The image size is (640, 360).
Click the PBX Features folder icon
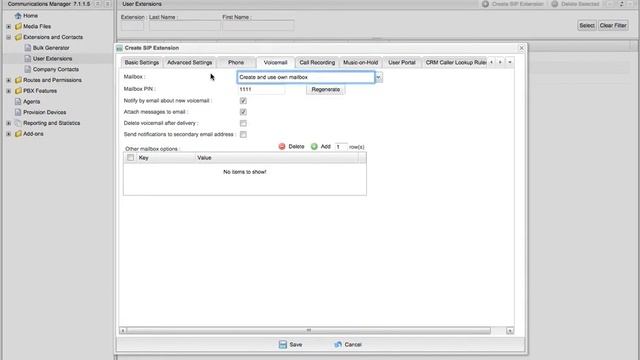coord(18,91)
